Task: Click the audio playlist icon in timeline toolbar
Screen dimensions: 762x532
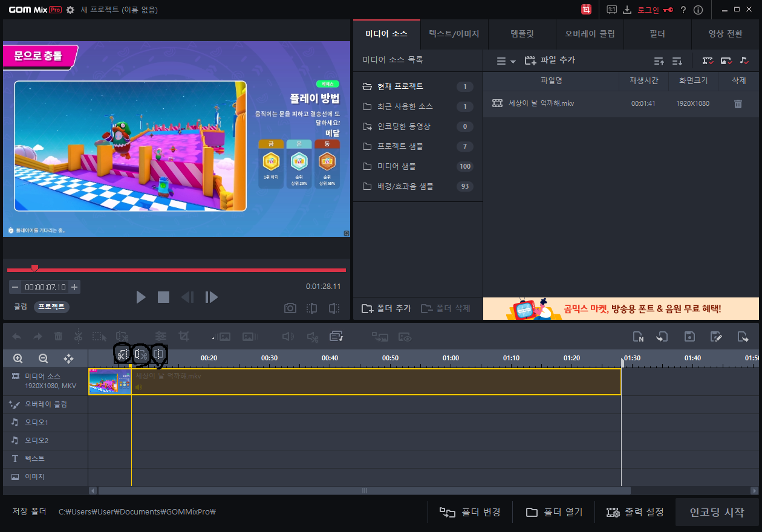Action: (336, 336)
